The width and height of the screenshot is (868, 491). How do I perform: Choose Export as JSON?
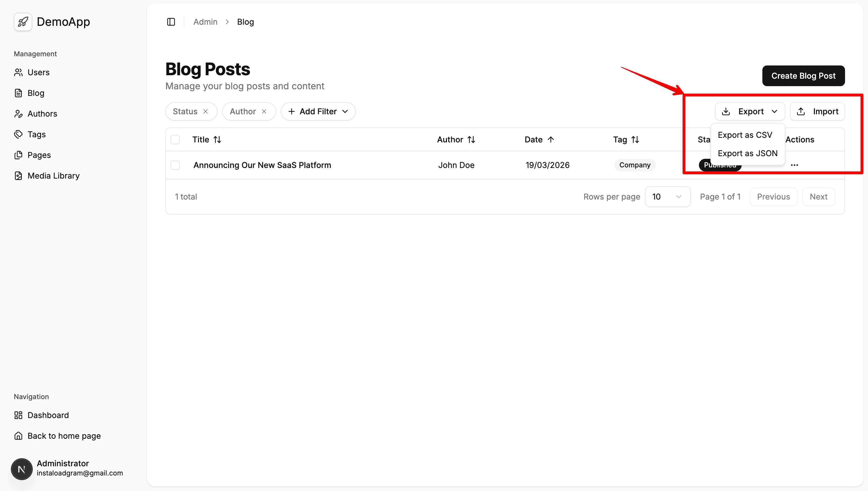click(x=747, y=153)
